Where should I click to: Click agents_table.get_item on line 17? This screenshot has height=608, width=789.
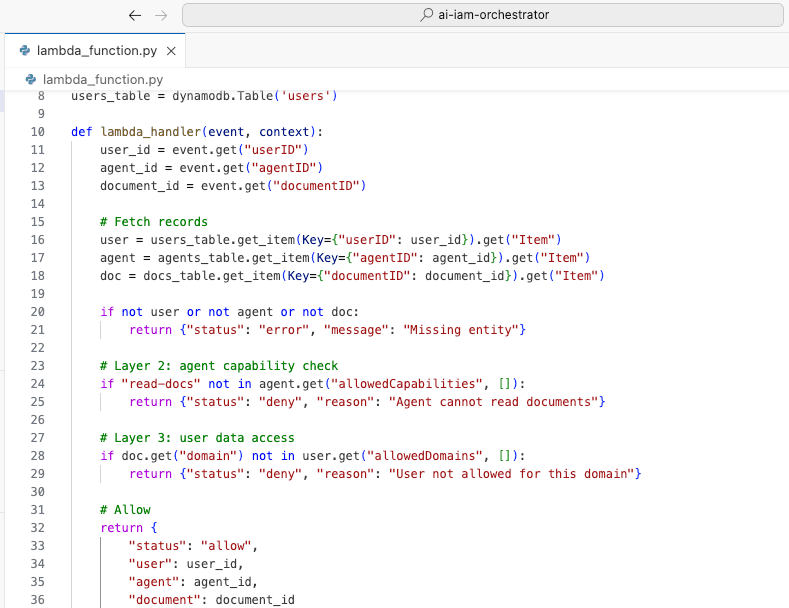(x=233, y=258)
